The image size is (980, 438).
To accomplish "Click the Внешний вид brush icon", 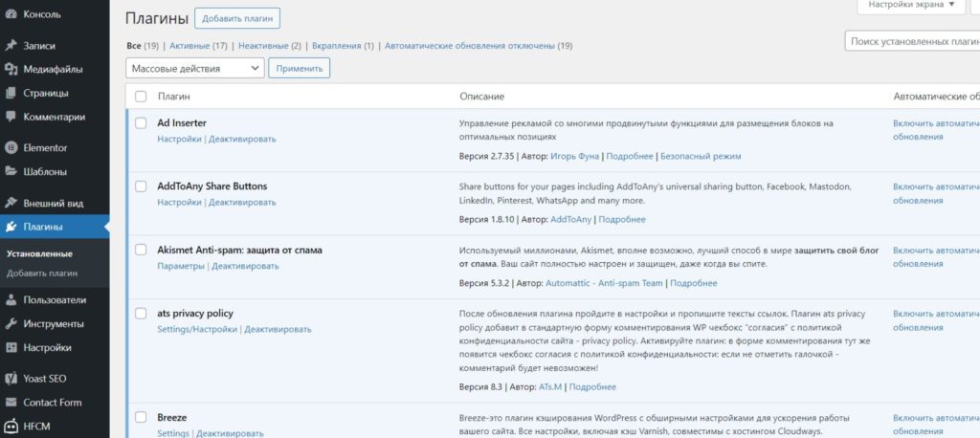I will 11,203.
